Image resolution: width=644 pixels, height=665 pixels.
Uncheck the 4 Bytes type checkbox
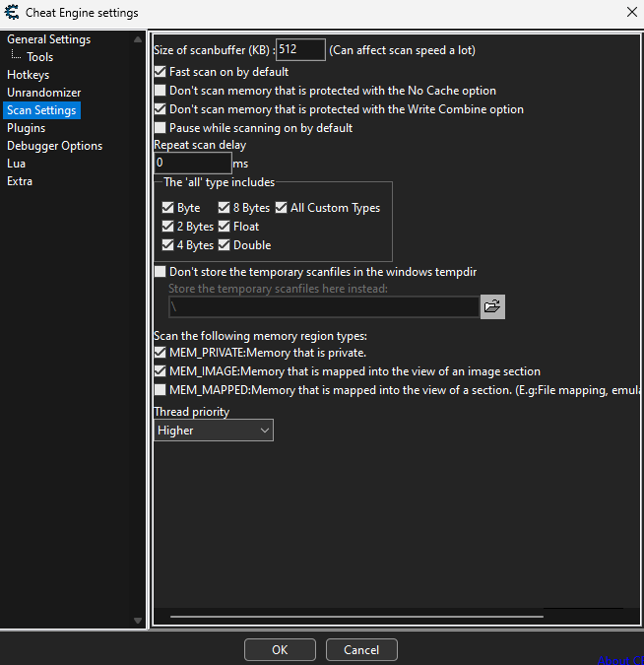(167, 244)
